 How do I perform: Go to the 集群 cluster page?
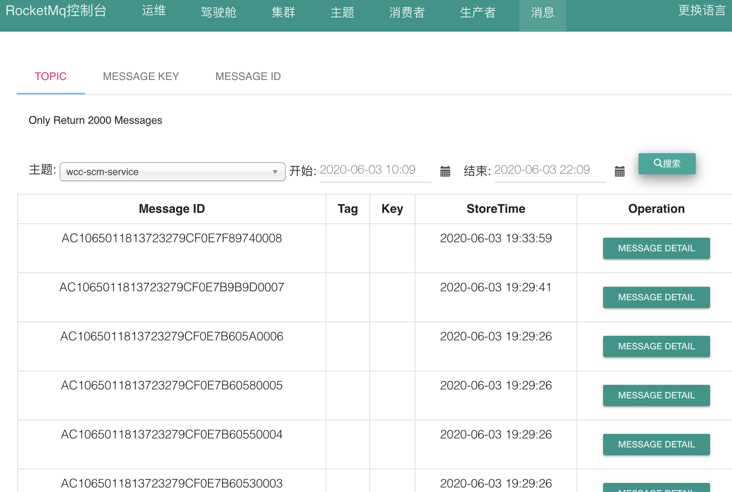point(283,12)
